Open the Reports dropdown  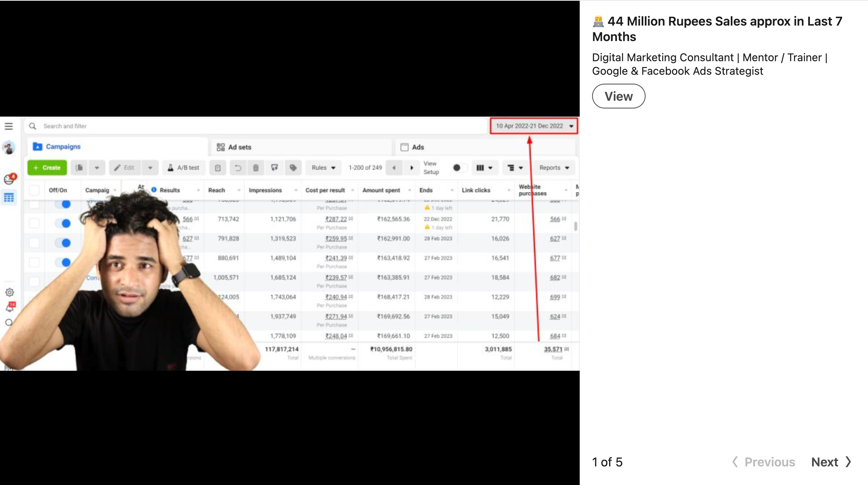554,168
